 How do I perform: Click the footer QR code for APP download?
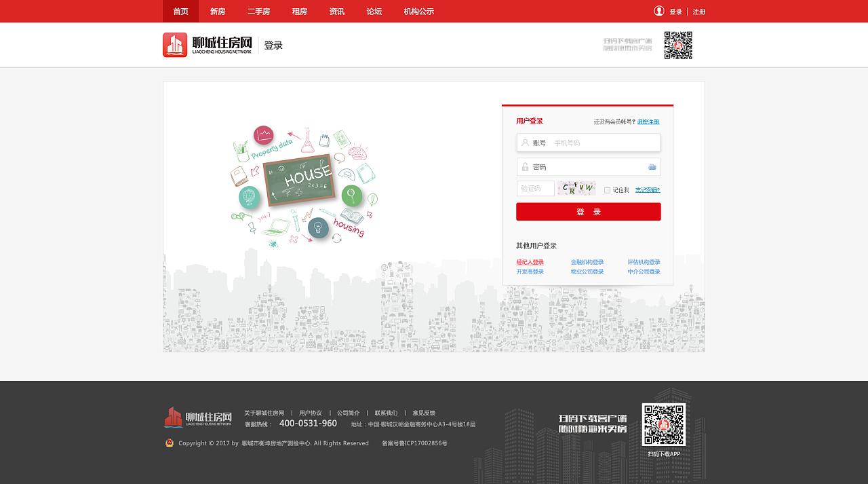click(x=663, y=424)
